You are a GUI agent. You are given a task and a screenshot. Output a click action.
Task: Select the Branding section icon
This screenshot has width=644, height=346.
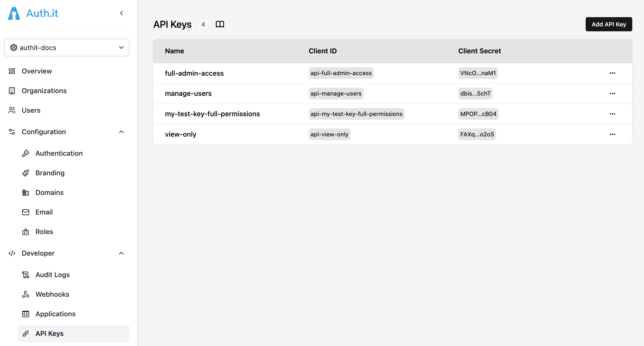tap(26, 173)
